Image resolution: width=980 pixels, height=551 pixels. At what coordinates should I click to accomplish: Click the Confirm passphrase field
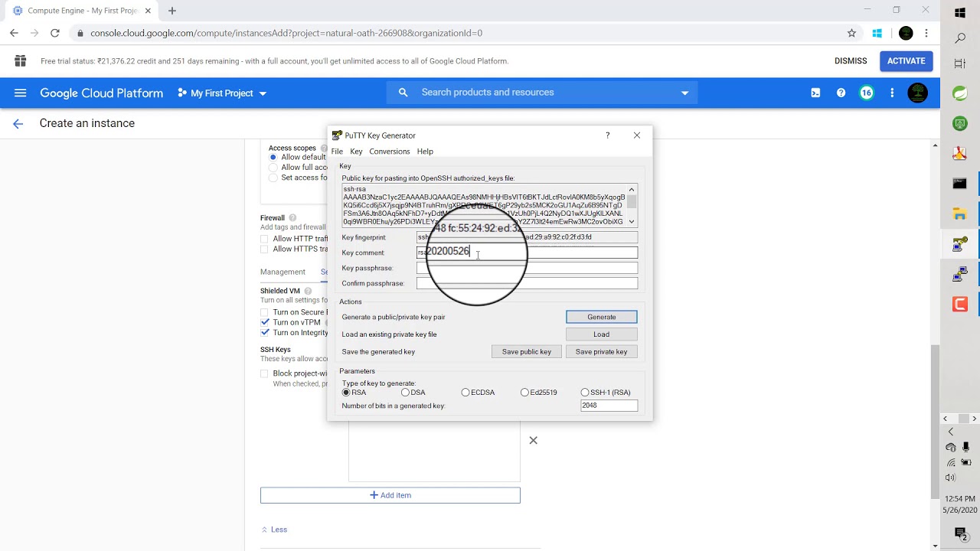[527, 283]
